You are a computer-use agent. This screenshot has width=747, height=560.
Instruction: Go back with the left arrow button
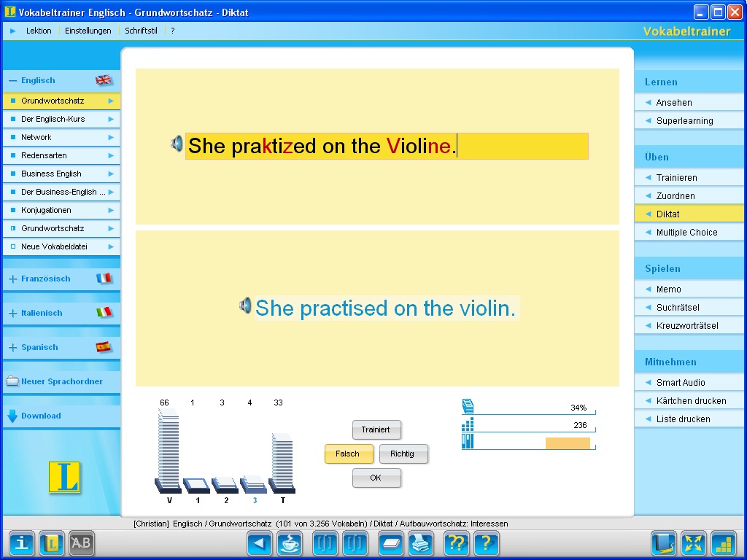coord(260,542)
